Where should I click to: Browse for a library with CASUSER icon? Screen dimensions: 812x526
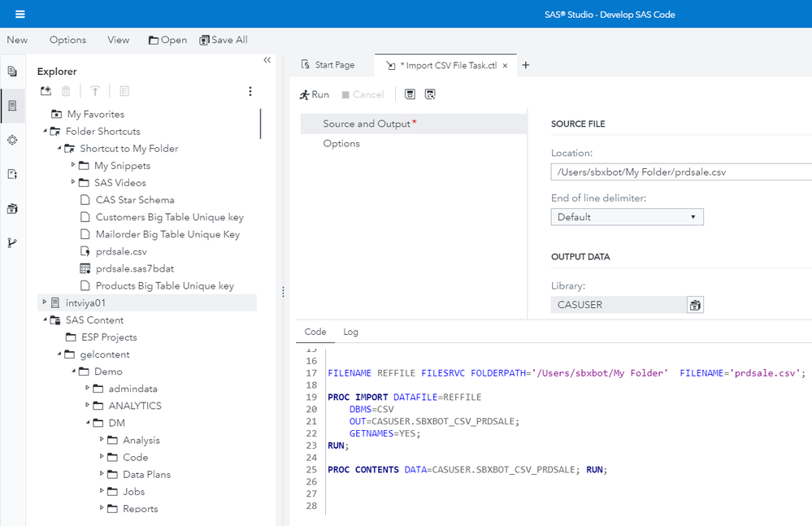(x=695, y=305)
